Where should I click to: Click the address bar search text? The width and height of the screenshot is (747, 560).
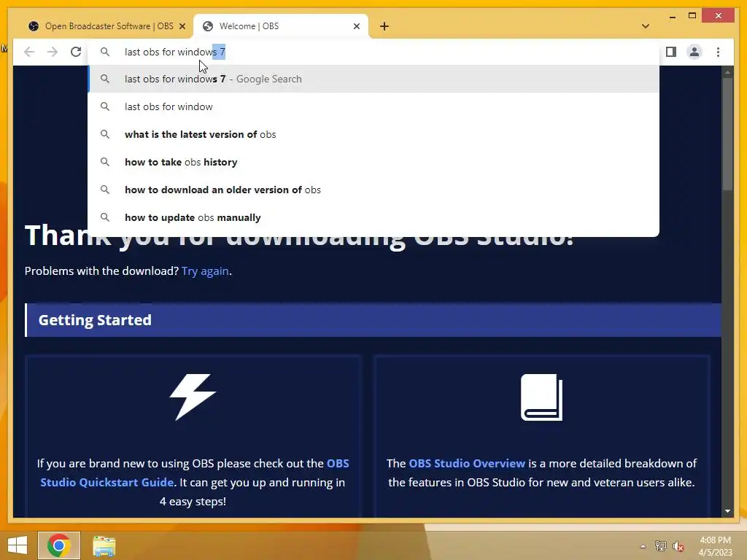point(175,52)
